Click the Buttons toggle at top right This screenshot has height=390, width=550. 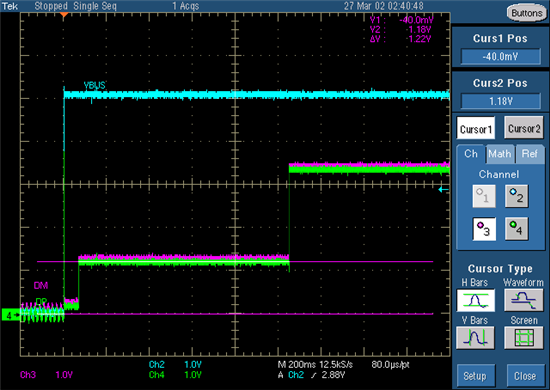click(x=526, y=13)
